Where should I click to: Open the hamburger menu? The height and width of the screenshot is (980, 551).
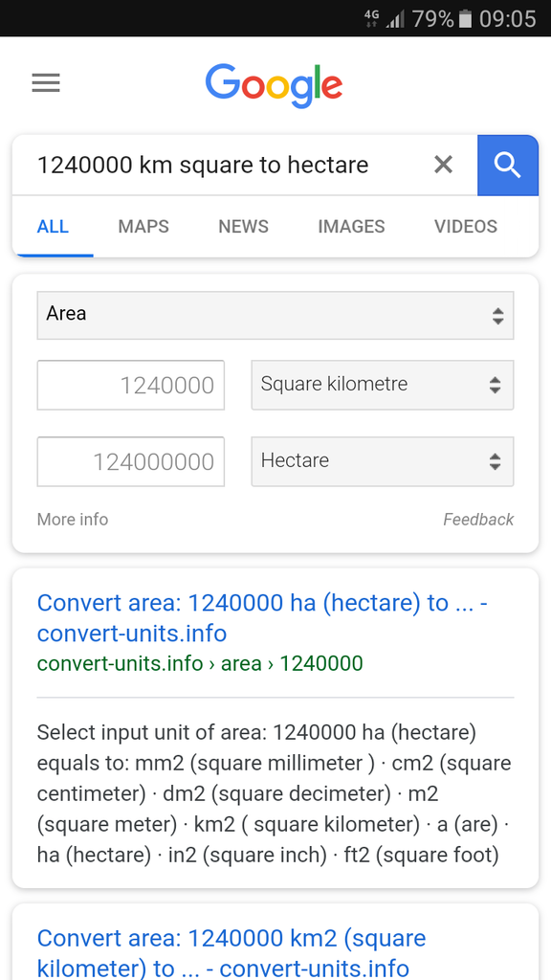(x=46, y=82)
